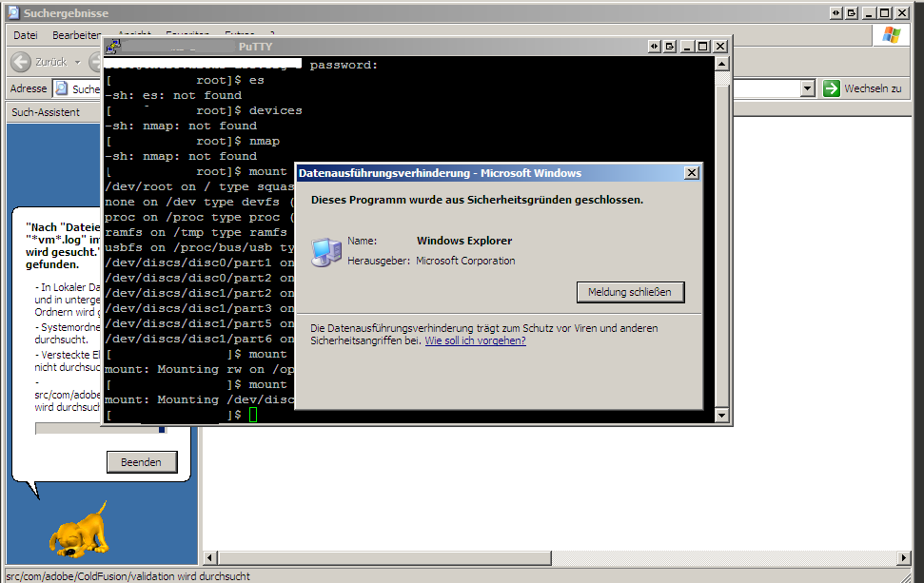Click Beenden button in search assistant
The width and height of the screenshot is (924, 583).
[142, 462]
